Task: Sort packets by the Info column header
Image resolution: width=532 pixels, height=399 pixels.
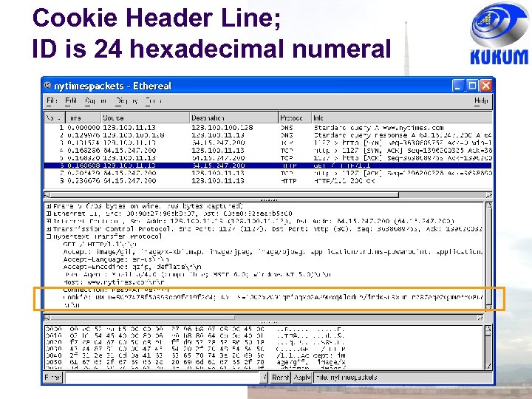Action: (402, 117)
